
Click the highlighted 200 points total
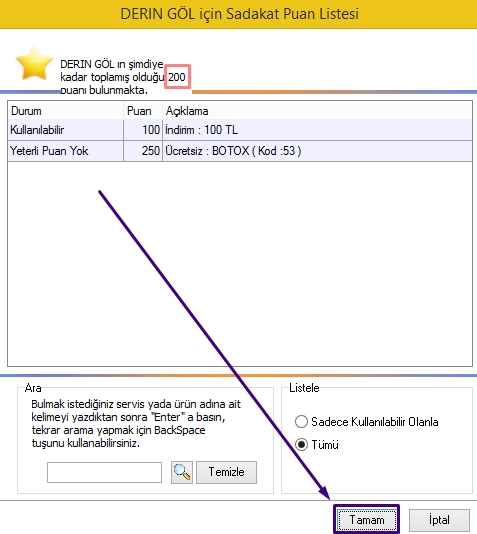coord(177,77)
